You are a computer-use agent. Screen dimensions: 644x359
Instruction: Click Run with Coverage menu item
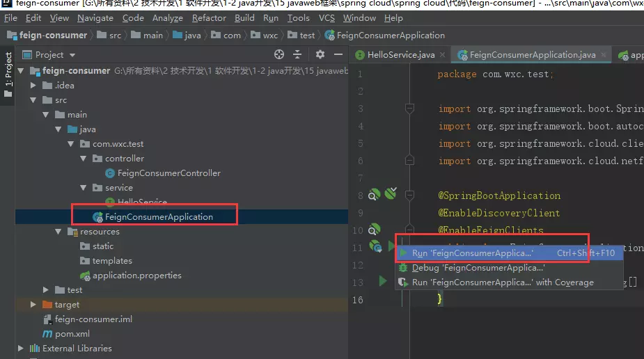pos(510,282)
